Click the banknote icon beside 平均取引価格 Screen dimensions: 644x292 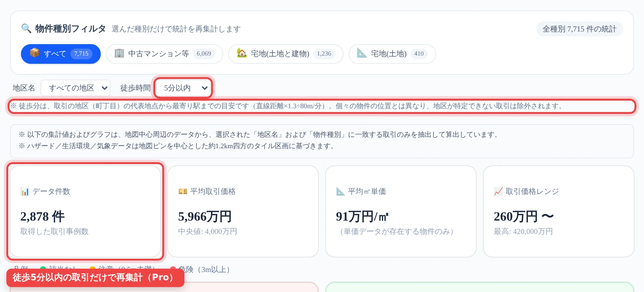[183, 191]
